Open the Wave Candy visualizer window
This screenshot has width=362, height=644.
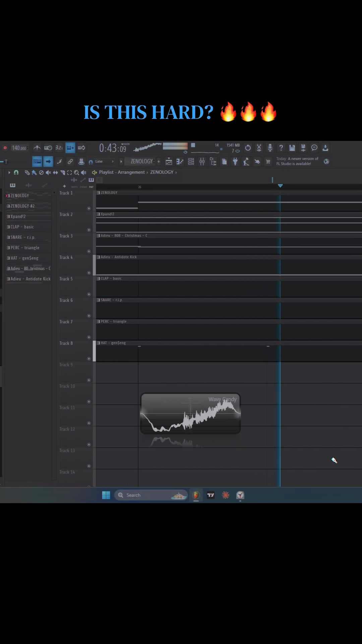point(190,414)
